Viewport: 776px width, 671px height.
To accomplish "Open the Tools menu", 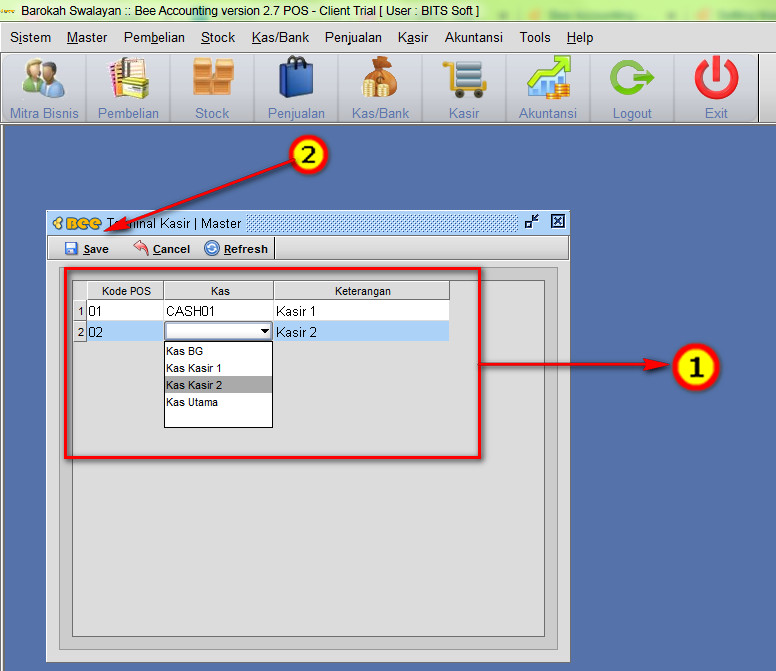I will [x=535, y=38].
